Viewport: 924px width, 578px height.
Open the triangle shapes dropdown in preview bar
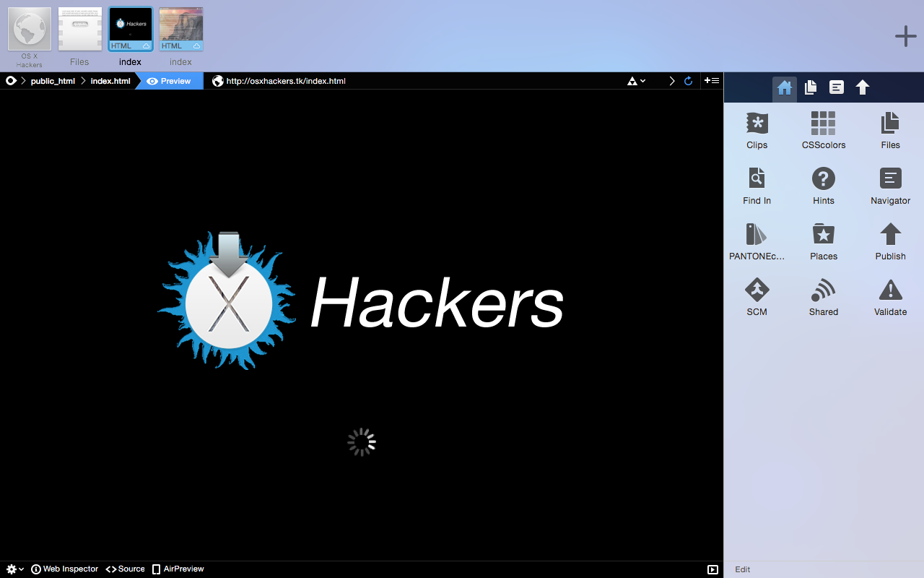[636, 81]
